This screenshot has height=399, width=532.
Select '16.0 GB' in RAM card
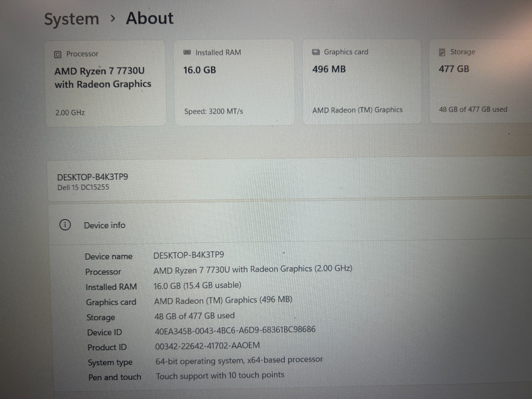(x=199, y=70)
